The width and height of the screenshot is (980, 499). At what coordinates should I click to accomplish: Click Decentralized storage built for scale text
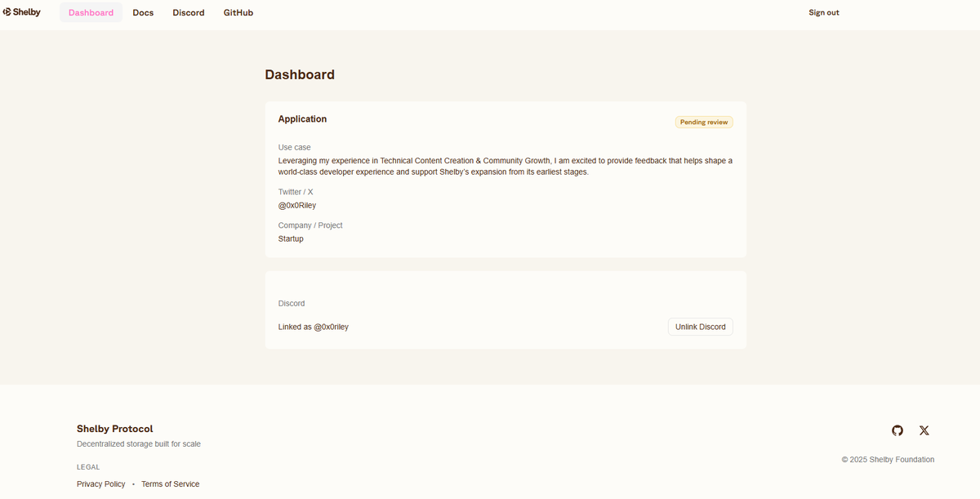point(139,444)
